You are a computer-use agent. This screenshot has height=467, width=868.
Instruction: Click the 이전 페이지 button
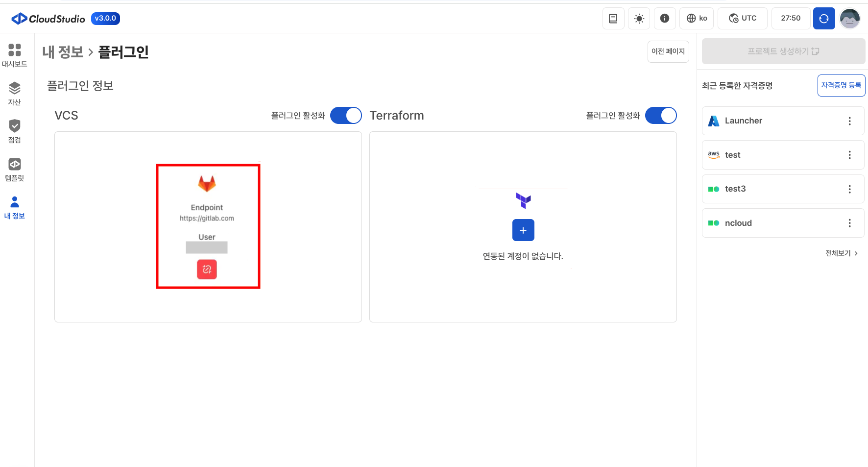[x=668, y=51]
